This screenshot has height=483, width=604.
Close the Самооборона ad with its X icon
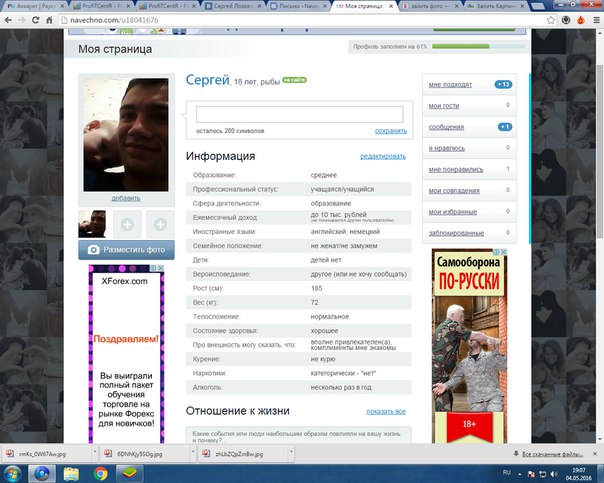503,252
